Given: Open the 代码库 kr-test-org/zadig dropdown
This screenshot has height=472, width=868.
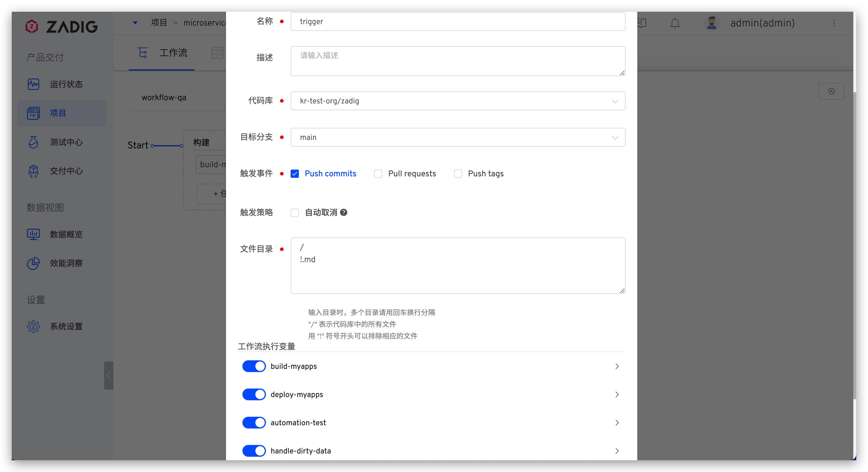Looking at the screenshot, I should pos(458,101).
